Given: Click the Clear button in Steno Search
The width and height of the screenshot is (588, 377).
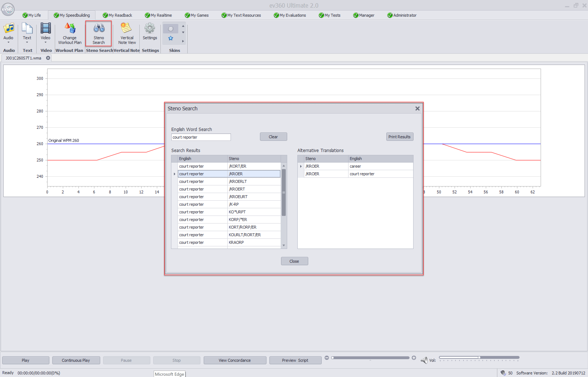Looking at the screenshot, I should (x=273, y=137).
